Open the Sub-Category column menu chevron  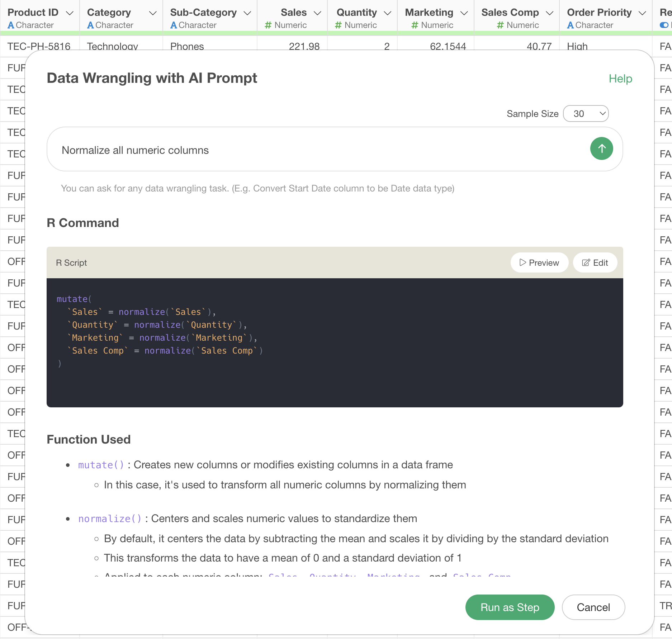pyautogui.click(x=247, y=13)
